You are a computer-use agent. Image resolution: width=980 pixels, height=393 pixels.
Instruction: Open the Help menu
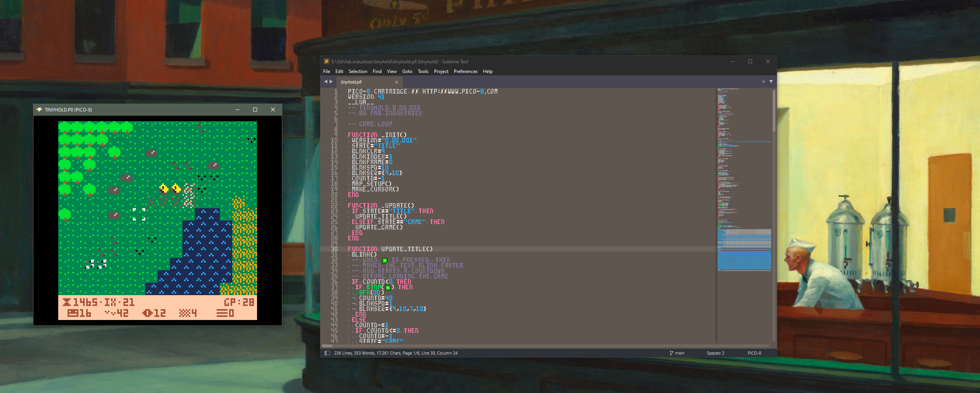(x=488, y=71)
